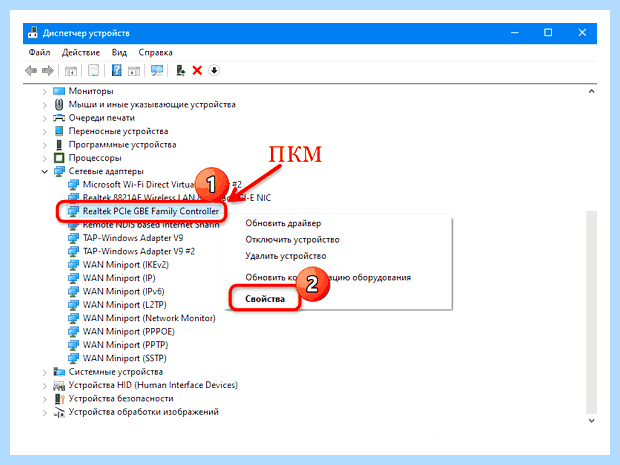Viewport: 620px width, 465px height.
Task: Select Realtek PCIe GBE Family Controller
Action: pos(151,212)
